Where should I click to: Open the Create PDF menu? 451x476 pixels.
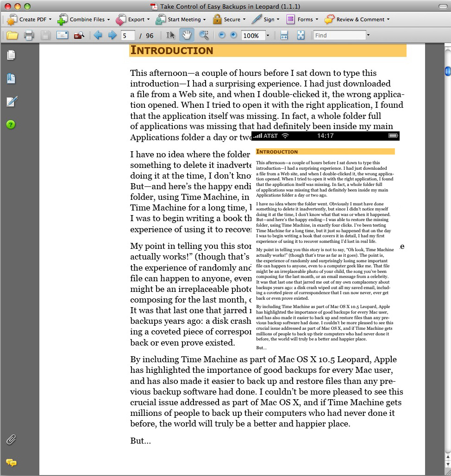click(x=29, y=19)
